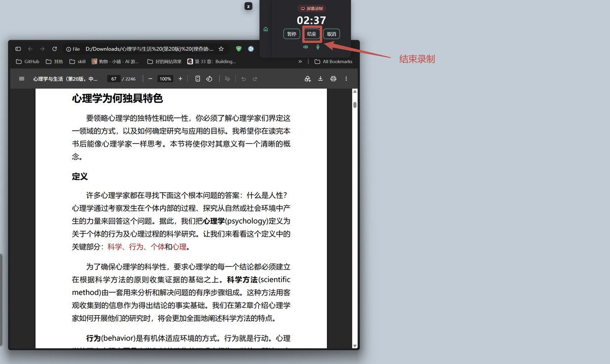The height and width of the screenshot is (364, 610).
Task: Save PDF to Drive icon
Action: [x=308, y=79]
